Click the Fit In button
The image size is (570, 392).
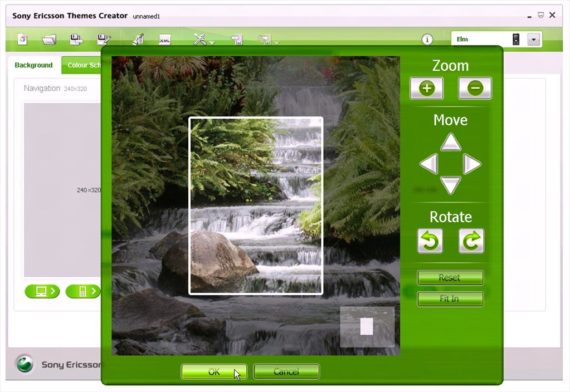(x=450, y=299)
